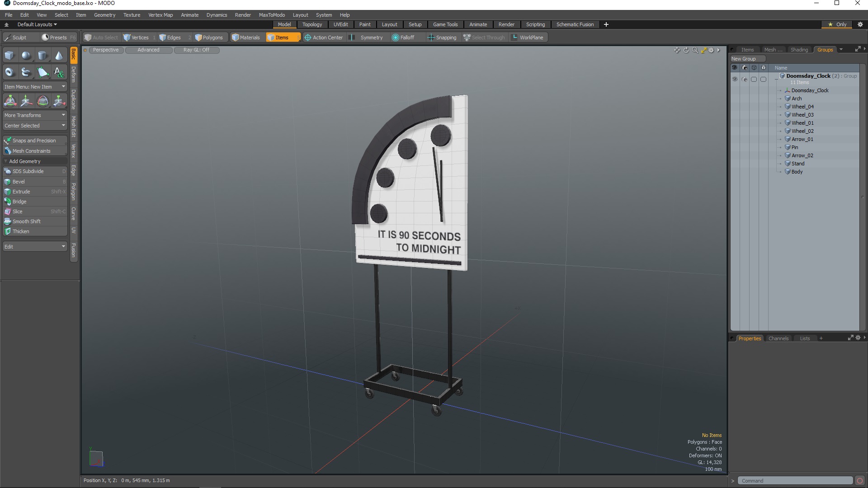Viewport: 868px width, 488px height.
Task: Click the viewport rotate view icon
Action: coord(686,50)
